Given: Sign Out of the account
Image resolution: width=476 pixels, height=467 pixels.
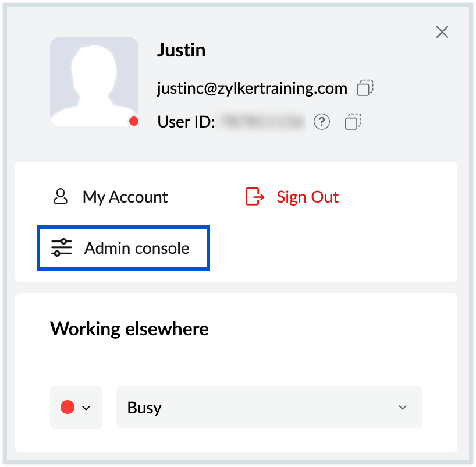Looking at the screenshot, I should (307, 197).
